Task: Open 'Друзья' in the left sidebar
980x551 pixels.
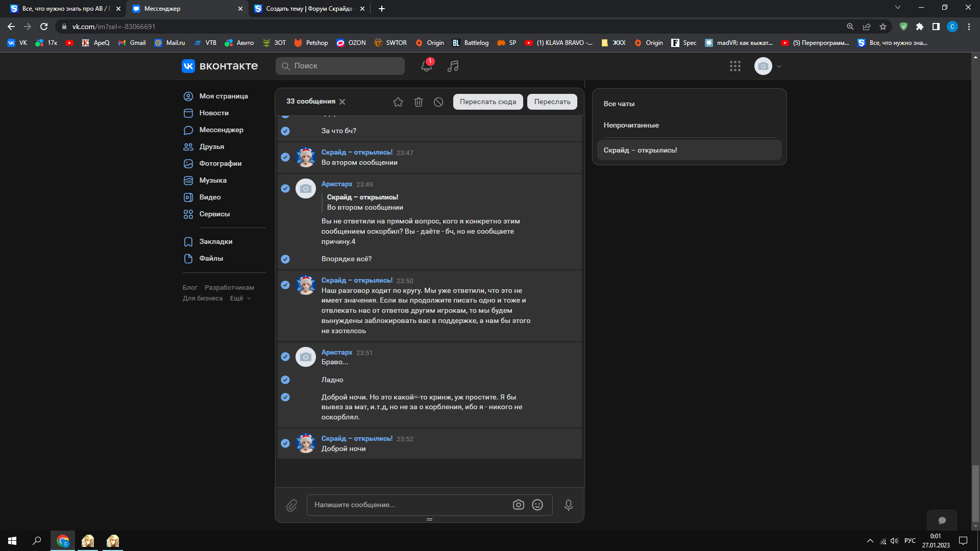Action: tap(211, 146)
